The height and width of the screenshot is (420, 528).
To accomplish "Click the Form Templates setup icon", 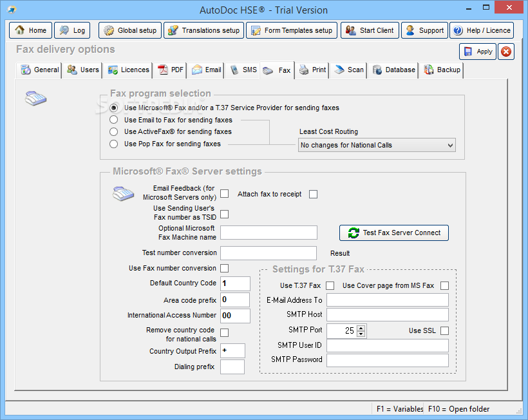I will pos(256,30).
